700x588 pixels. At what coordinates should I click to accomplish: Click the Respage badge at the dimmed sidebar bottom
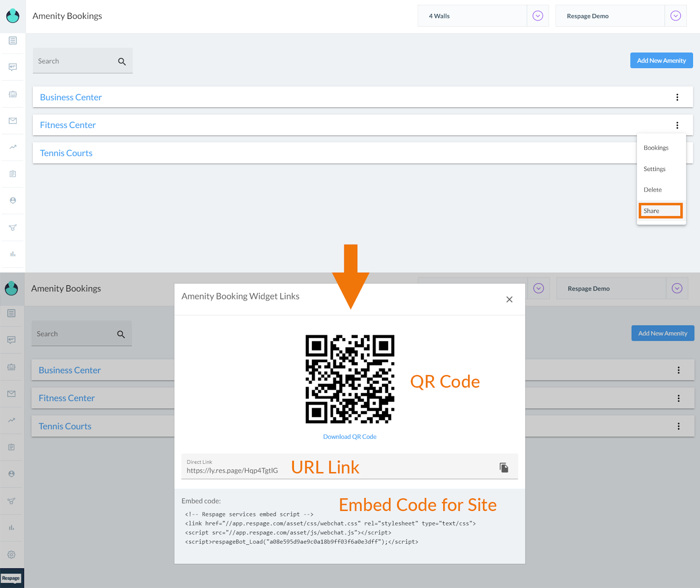[11, 578]
